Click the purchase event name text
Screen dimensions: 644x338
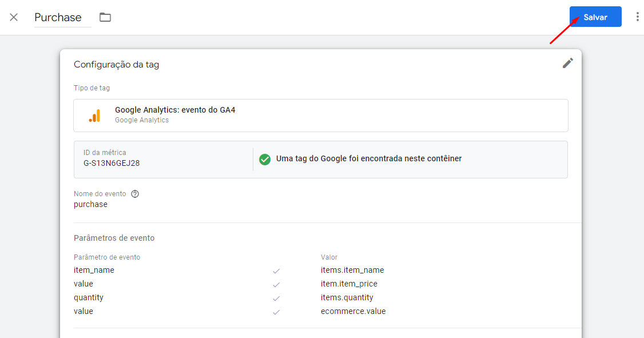point(90,205)
